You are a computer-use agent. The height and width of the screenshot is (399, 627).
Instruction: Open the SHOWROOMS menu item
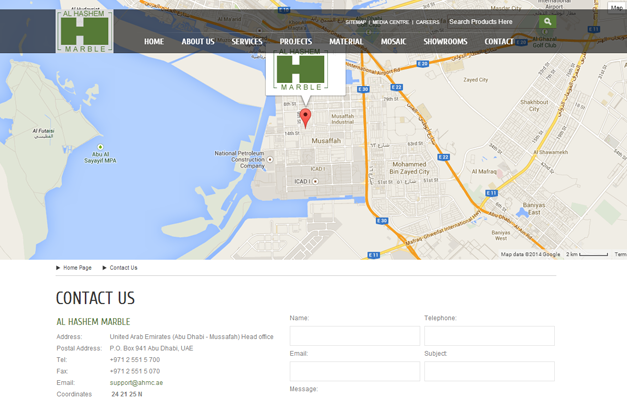pyautogui.click(x=445, y=42)
